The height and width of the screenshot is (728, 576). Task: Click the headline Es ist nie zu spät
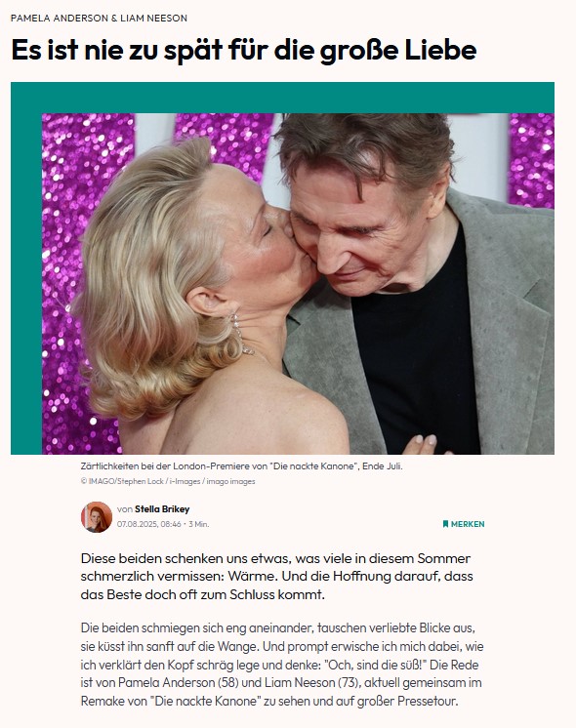click(x=244, y=50)
